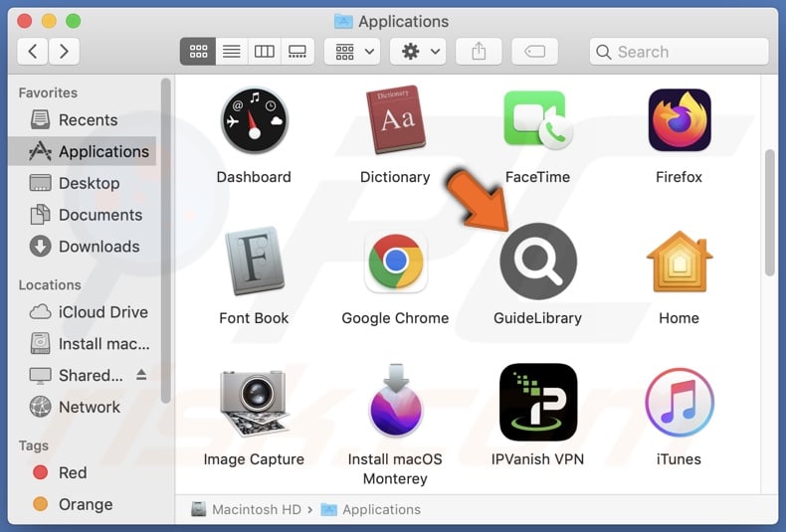Select the Google Chrome app icon

point(396,262)
